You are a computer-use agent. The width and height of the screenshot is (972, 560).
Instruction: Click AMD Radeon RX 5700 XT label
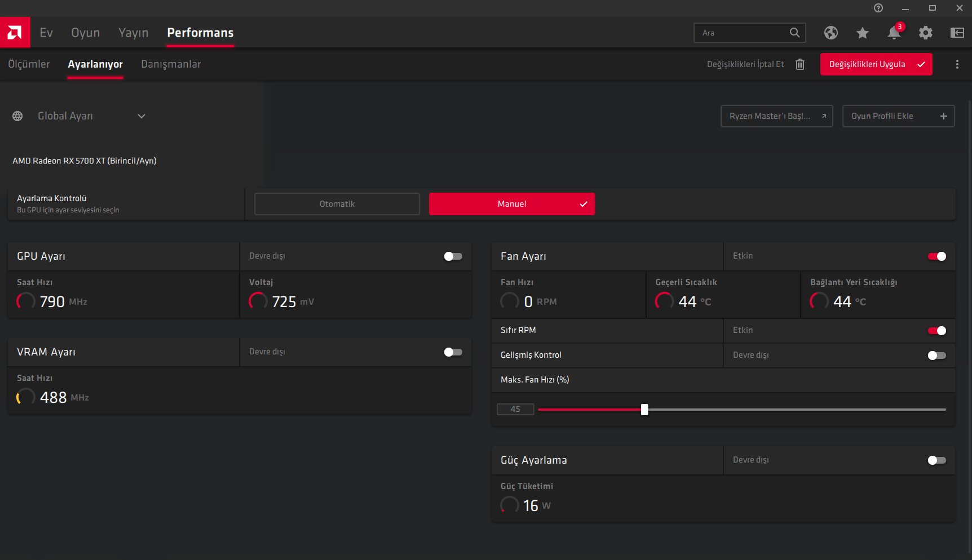85,161
